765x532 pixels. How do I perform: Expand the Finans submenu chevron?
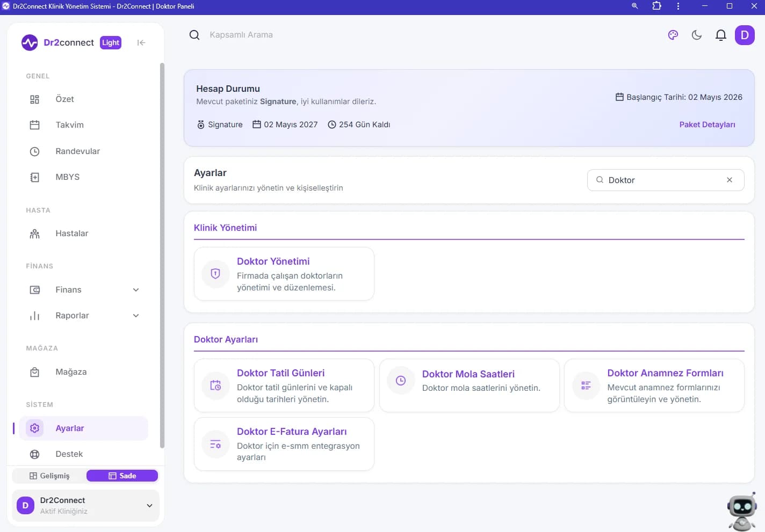pos(136,290)
